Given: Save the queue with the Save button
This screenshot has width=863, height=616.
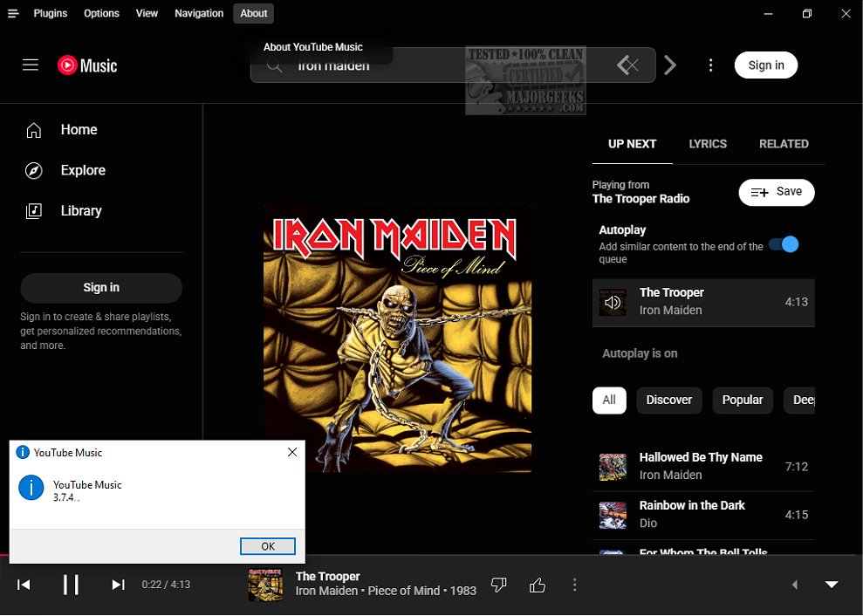Looking at the screenshot, I should tap(776, 192).
